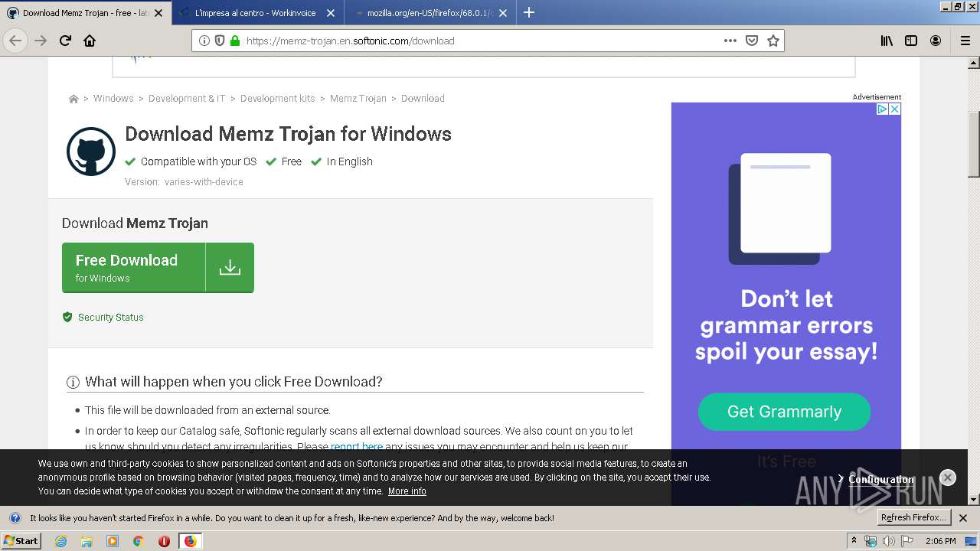Click the report here link

(x=357, y=447)
